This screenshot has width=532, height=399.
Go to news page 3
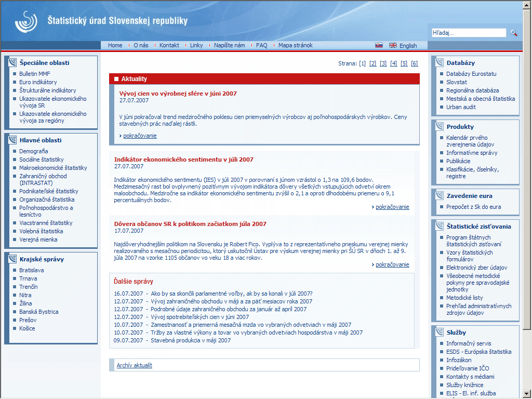pos(383,63)
